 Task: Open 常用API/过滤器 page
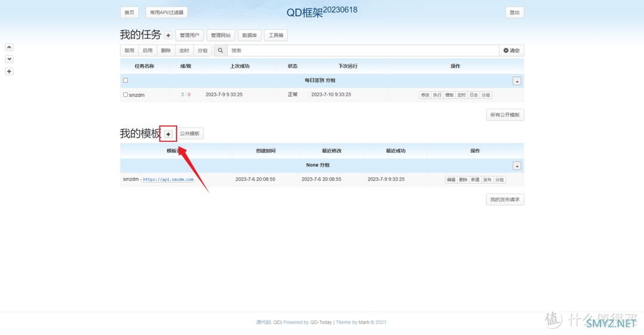[166, 13]
